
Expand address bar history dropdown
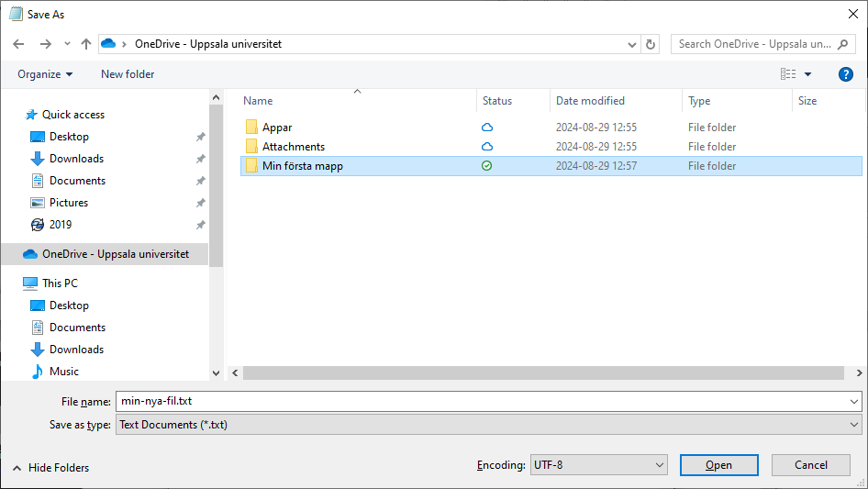631,44
